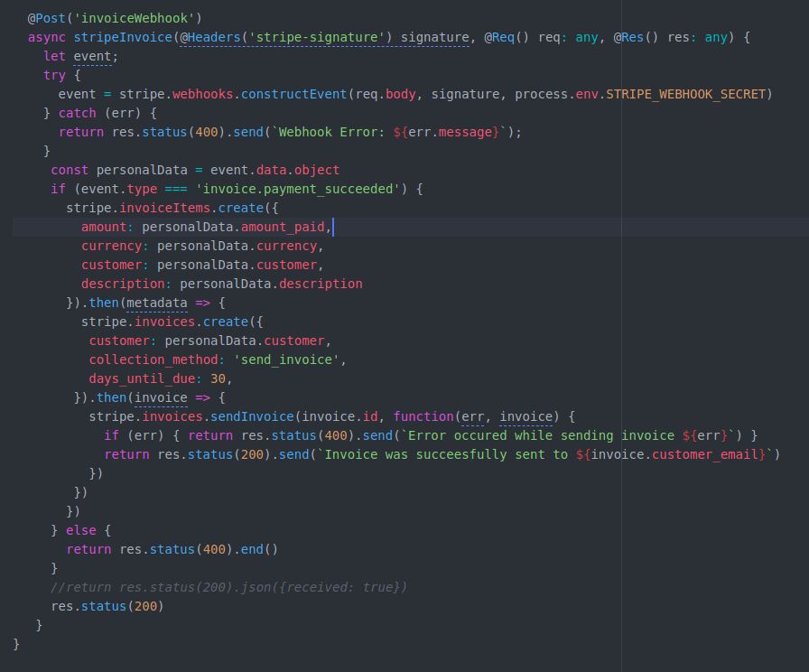This screenshot has height=672, width=809.
Task: Click the 'let event;' declaration
Action: pos(81,56)
